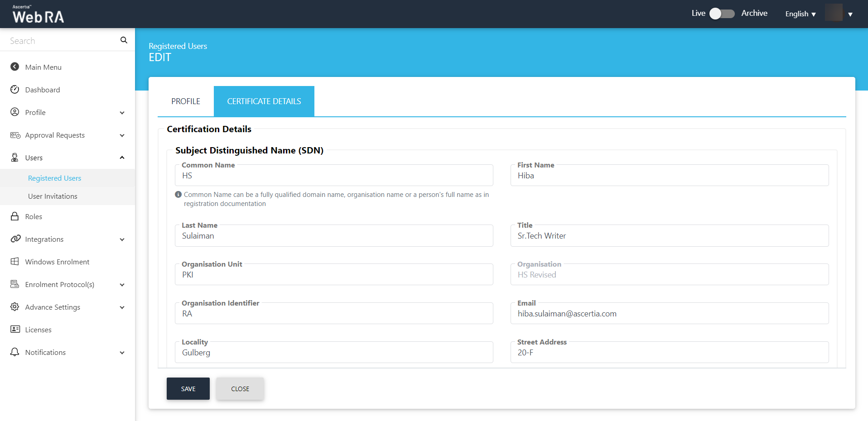Image resolution: width=868 pixels, height=421 pixels.
Task: Click the Roles padlock icon
Action: [x=15, y=216]
